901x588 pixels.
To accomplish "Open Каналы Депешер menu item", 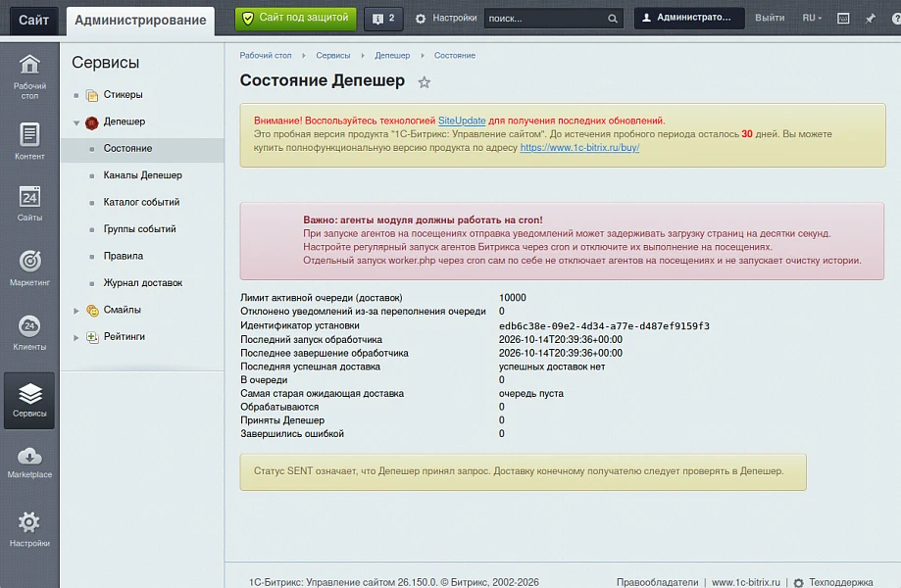I will click(142, 175).
